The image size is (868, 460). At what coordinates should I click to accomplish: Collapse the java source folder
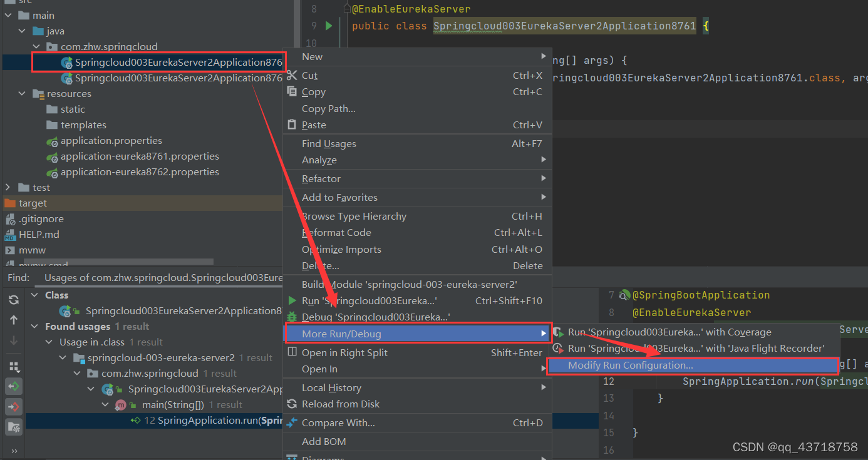pyautogui.click(x=22, y=31)
